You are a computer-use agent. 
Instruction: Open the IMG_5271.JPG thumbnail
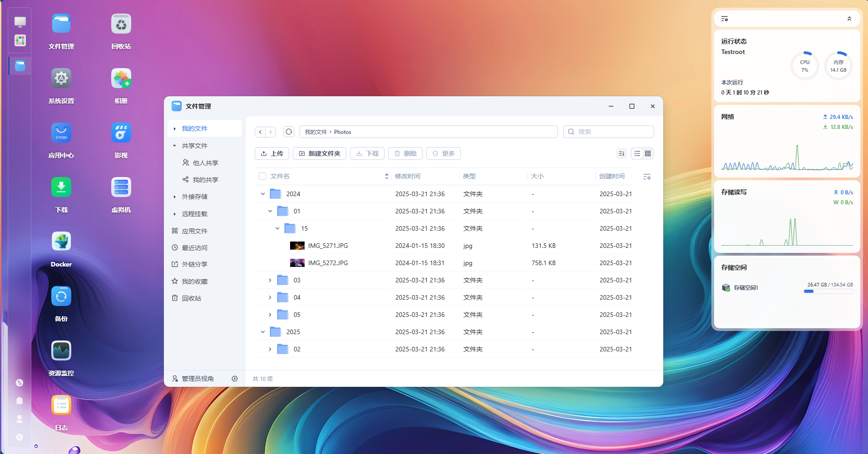(x=297, y=246)
